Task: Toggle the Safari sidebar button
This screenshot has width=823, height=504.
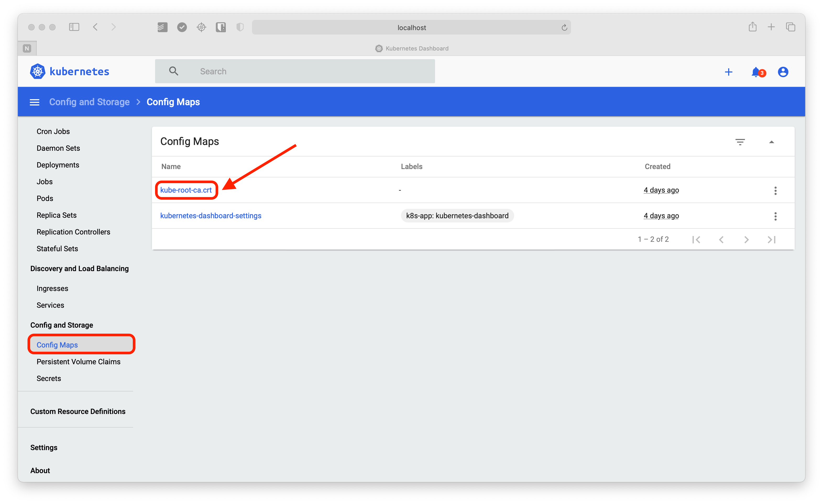Action: pyautogui.click(x=74, y=27)
